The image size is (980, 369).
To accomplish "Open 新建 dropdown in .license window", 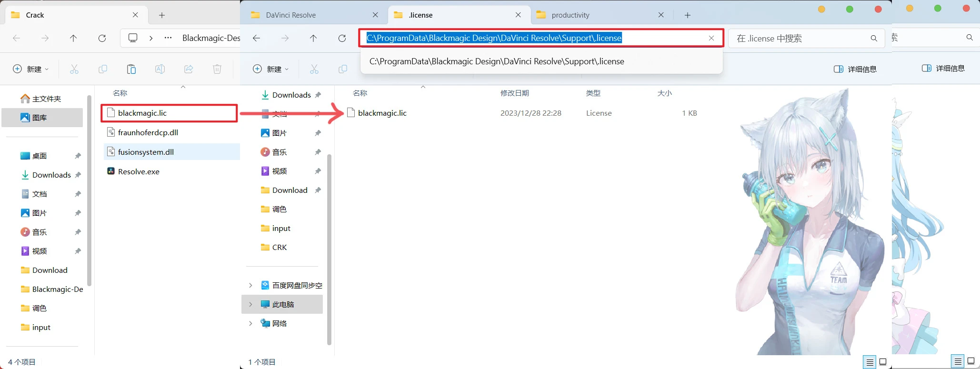I will click(271, 69).
